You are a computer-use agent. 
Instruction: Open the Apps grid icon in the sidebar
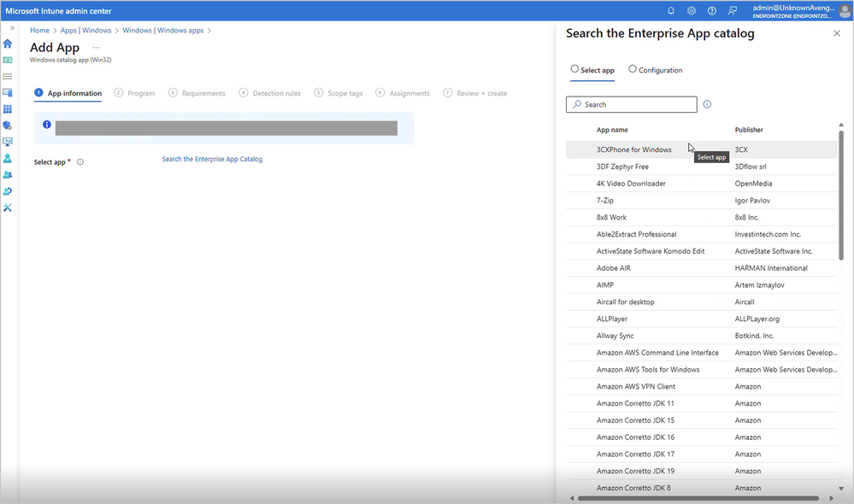click(x=8, y=109)
